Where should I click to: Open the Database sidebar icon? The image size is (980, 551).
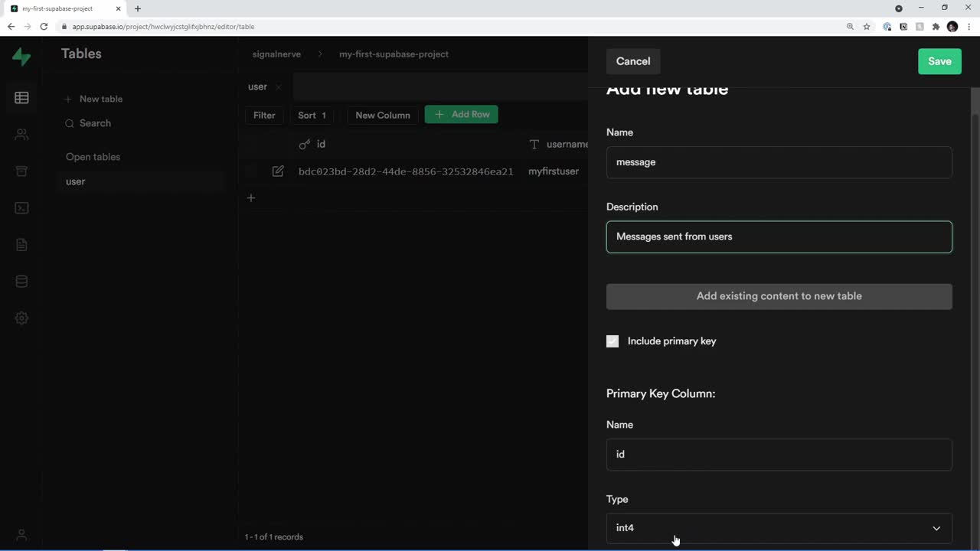[x=21, y=282]
